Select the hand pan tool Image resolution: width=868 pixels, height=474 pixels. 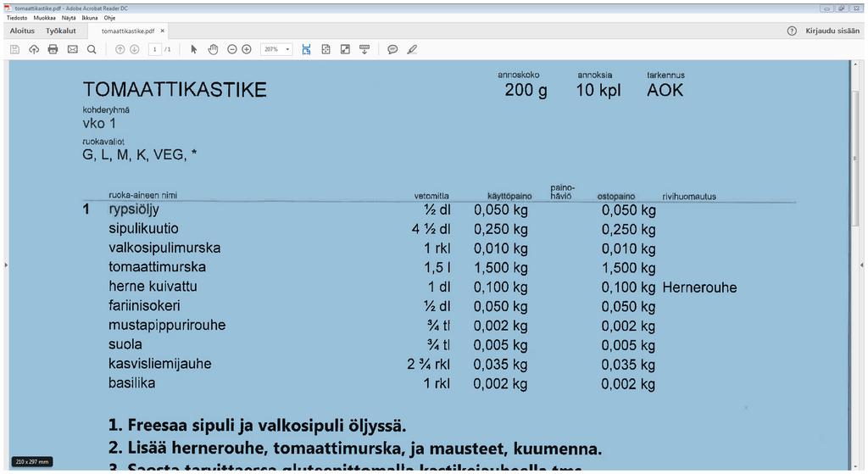coord(213,49)
